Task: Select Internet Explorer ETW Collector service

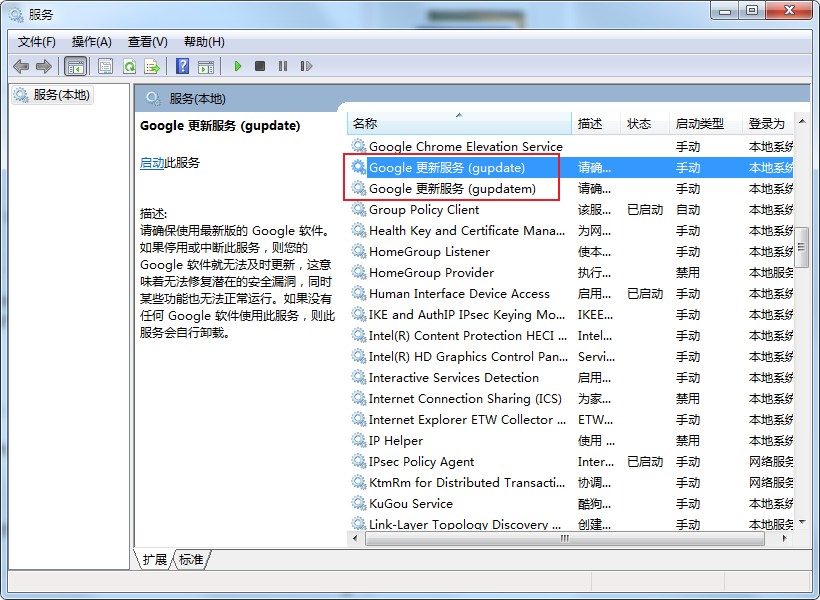Action: point(570,420)
